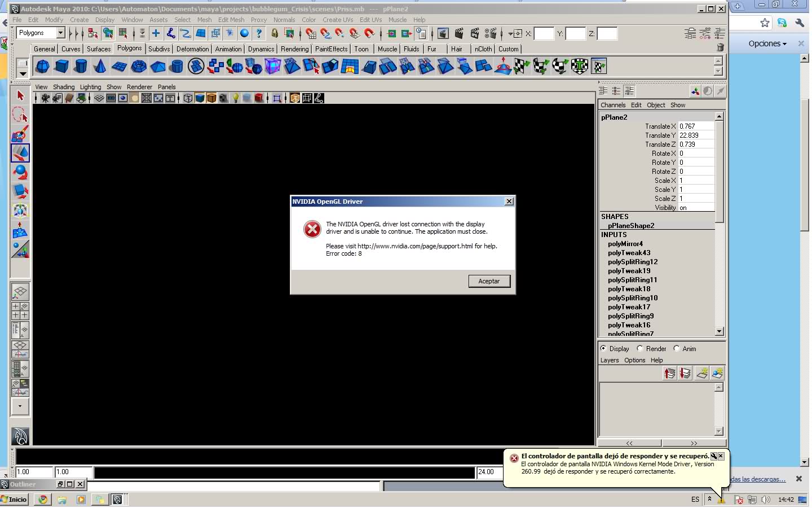812x508 pixels.
Task: Click the snap to curves magnet icon
Action: 325,34
